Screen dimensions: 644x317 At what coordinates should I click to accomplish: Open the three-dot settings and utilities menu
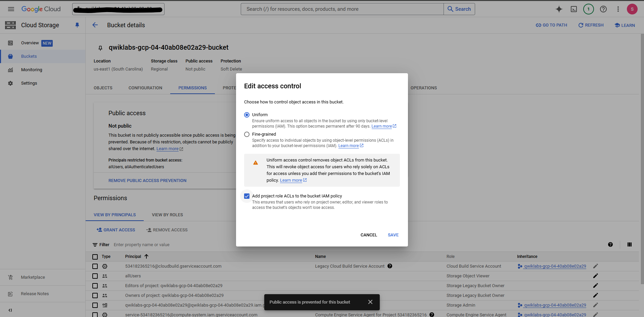(x=618, y=9)
